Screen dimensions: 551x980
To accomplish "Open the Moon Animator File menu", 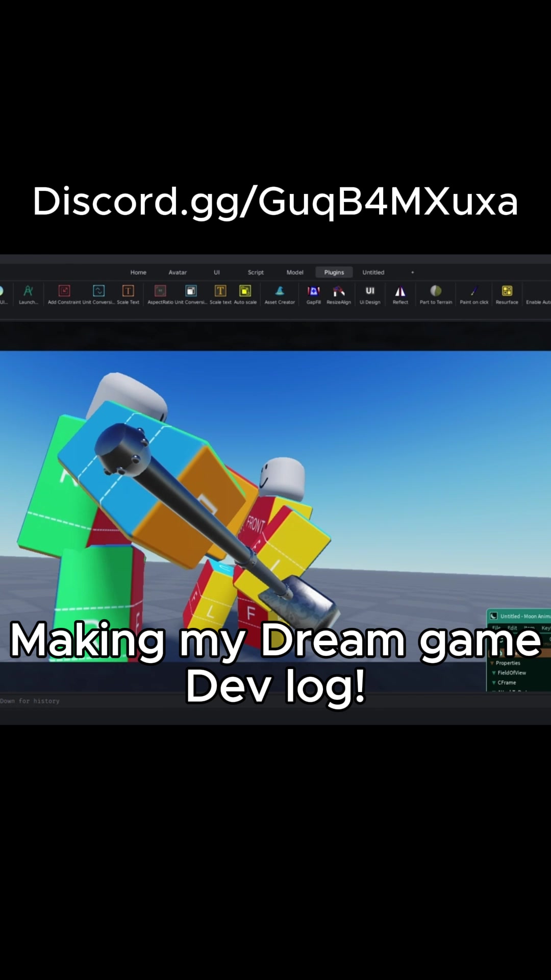I will click(496, 628).
